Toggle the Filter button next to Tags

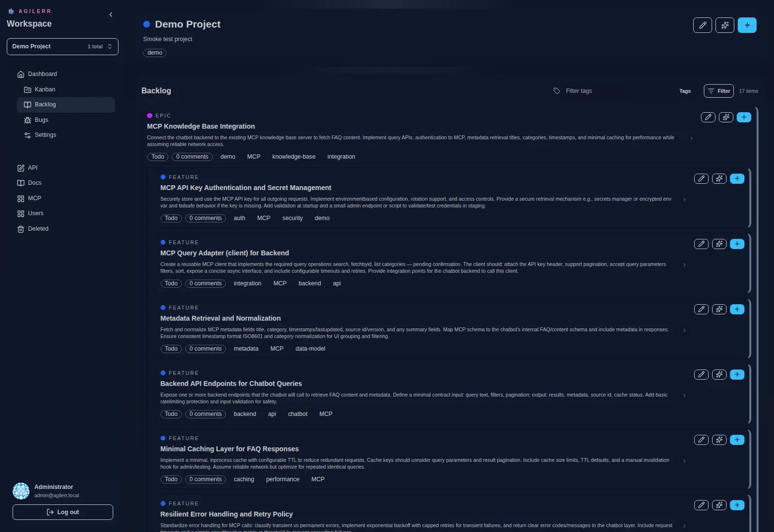coord(718,91)
